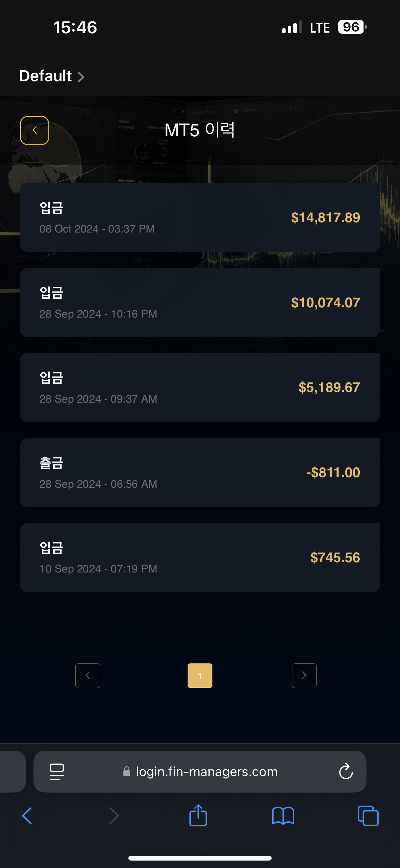Show all open Safari tabs
Image resolution: width=400 pixels, height=868 pixels.
point(368,816)
